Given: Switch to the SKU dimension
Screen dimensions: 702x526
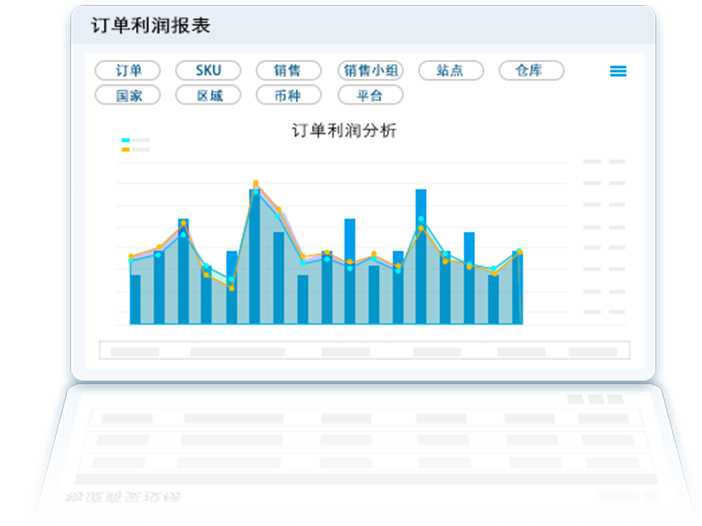Looking at the screenshot, I should (208, 71).
